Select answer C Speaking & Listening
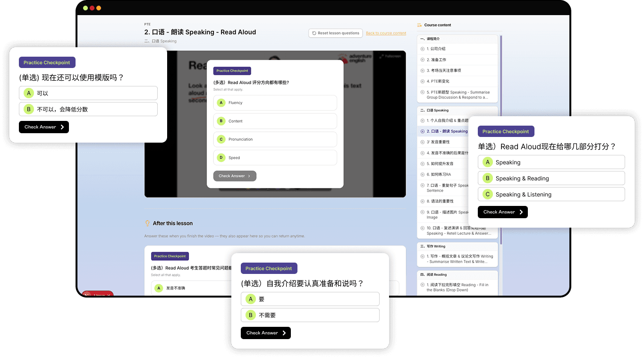 551,194
